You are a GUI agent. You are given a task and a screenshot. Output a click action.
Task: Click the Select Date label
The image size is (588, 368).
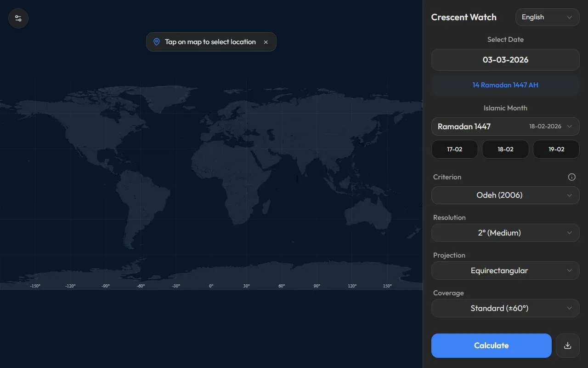[505, 40]
